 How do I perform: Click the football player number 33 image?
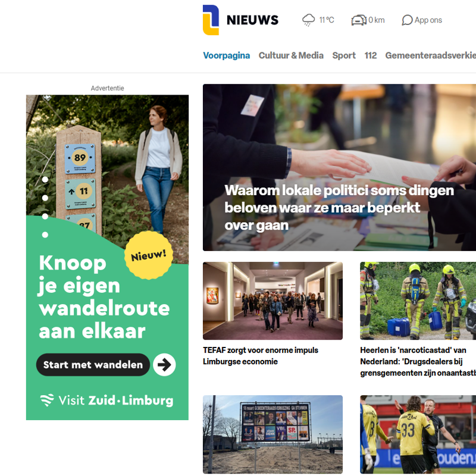[418, 434]
